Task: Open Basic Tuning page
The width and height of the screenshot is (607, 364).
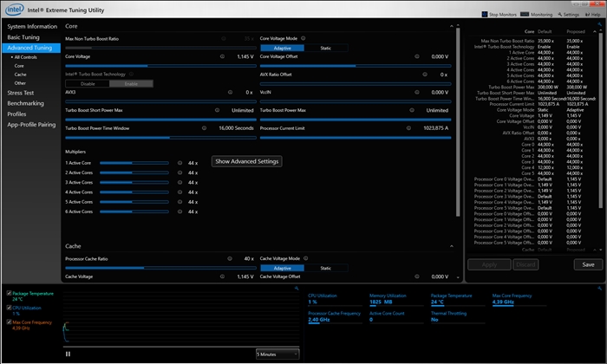Action: [x=23, y=37]
